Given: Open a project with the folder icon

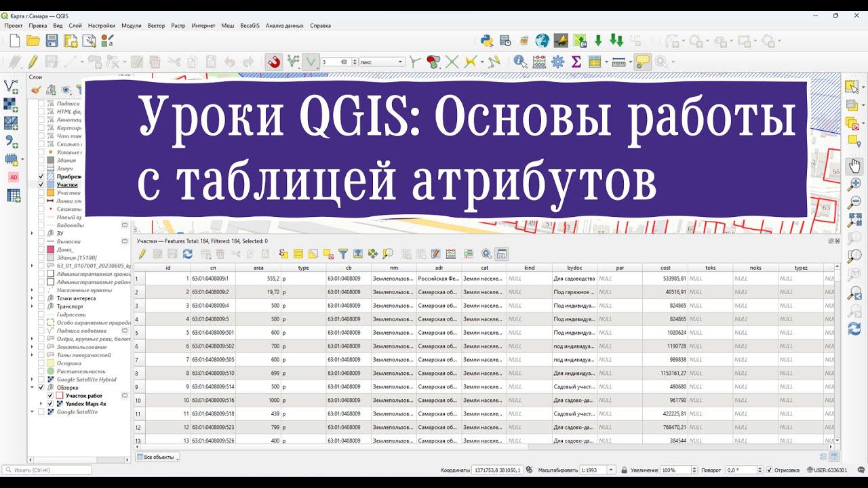Looking at the screenshot, I should tap(33, 41).
